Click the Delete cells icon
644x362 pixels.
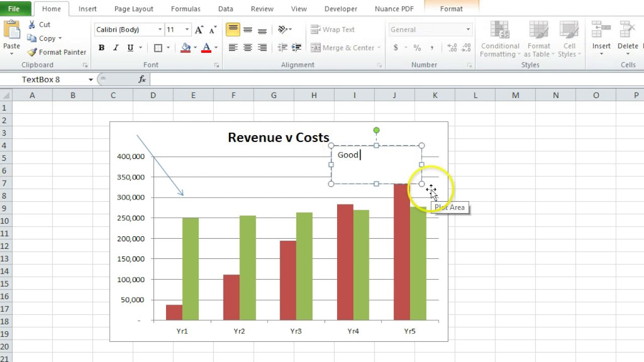pos(627,30)
